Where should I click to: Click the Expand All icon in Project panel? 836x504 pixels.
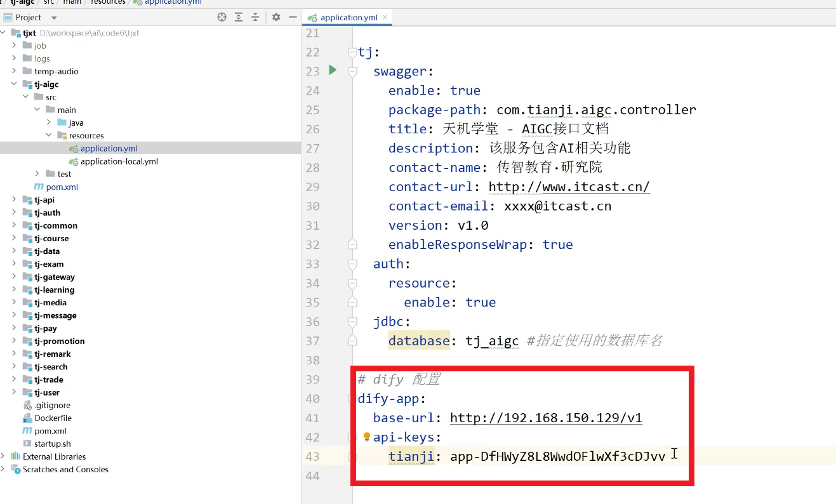[x=239, y=17]
